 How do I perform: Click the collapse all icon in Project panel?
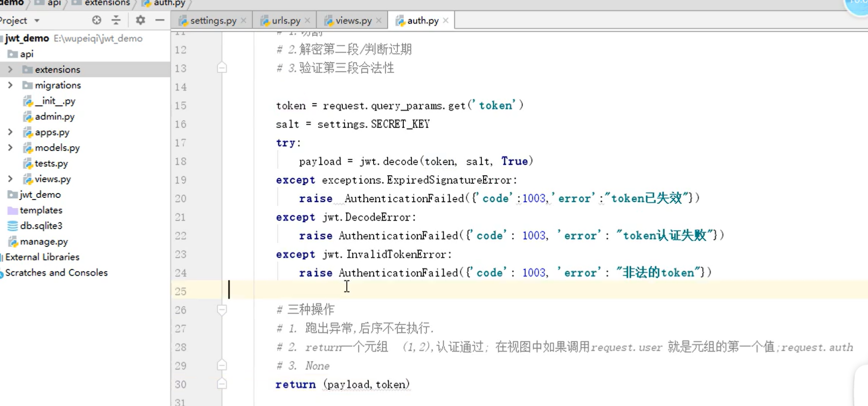coord(116,20)
